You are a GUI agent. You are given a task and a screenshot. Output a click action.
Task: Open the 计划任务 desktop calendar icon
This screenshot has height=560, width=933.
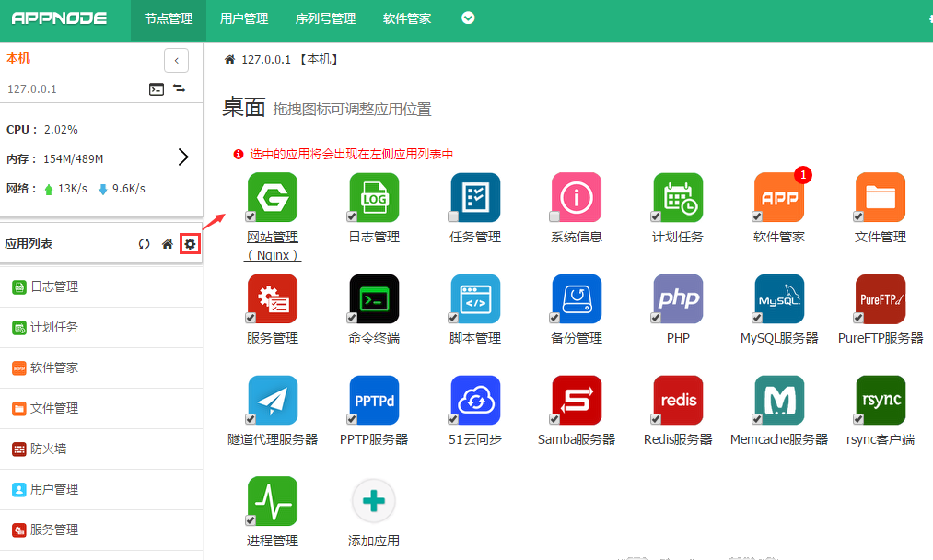[678, 197]
